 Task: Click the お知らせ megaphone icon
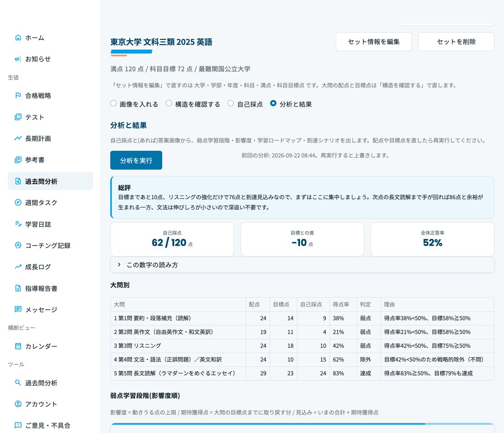pos(18,59)
